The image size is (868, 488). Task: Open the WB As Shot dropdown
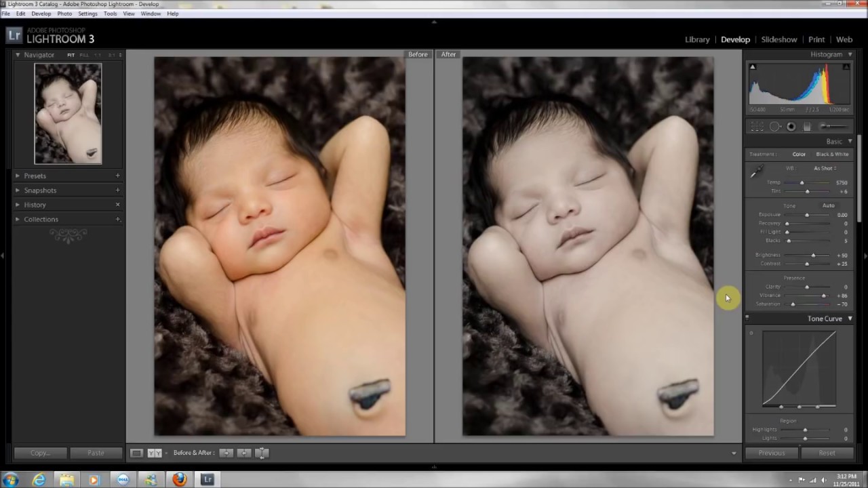point(825,168)
